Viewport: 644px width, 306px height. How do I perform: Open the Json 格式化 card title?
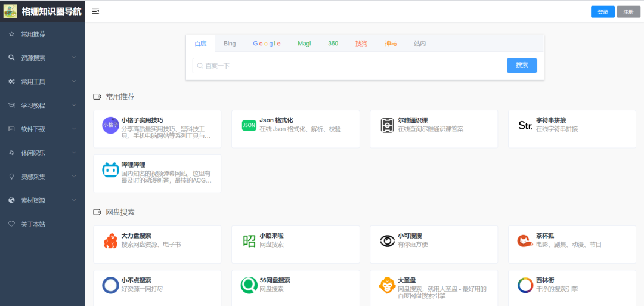pyautogui.click(x=276, y=120)
